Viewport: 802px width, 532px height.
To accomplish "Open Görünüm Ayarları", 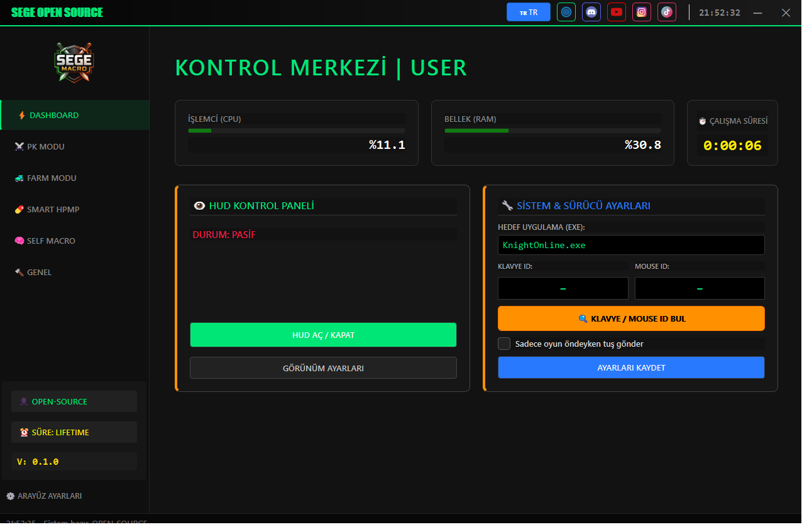I will tap(323, 368).
